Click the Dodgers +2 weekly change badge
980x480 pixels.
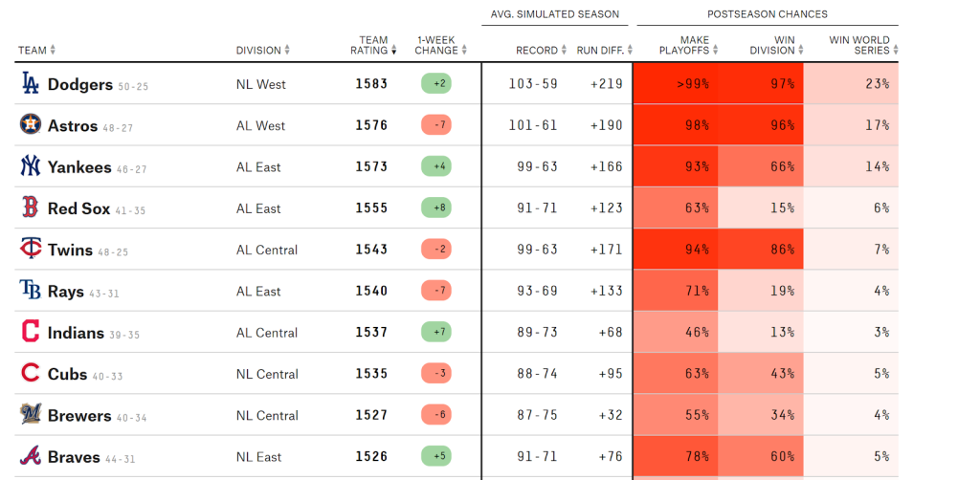click(x=436, y=84)
